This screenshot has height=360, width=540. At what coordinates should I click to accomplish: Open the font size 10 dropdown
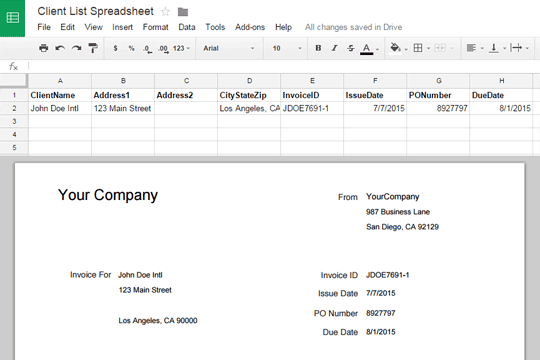tap(287, 48)
